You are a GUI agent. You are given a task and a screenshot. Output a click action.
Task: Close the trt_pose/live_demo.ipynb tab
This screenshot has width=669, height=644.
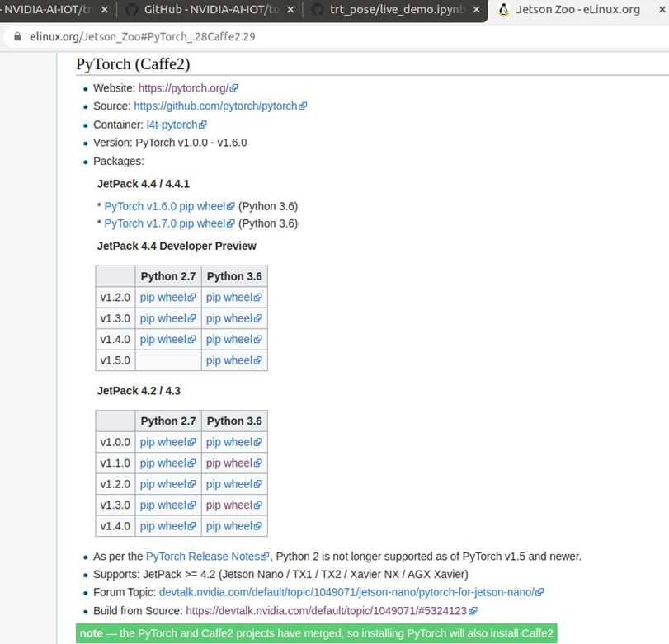pos(476,9)
